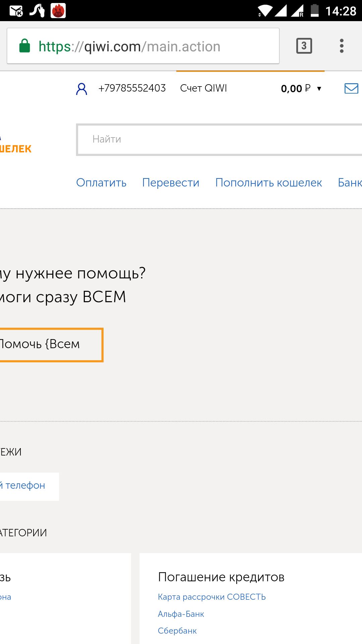The width and height of the screenshot is (362, 644).
Task: Open the Оплатить menu item
Action: click(x=101, y=182)
